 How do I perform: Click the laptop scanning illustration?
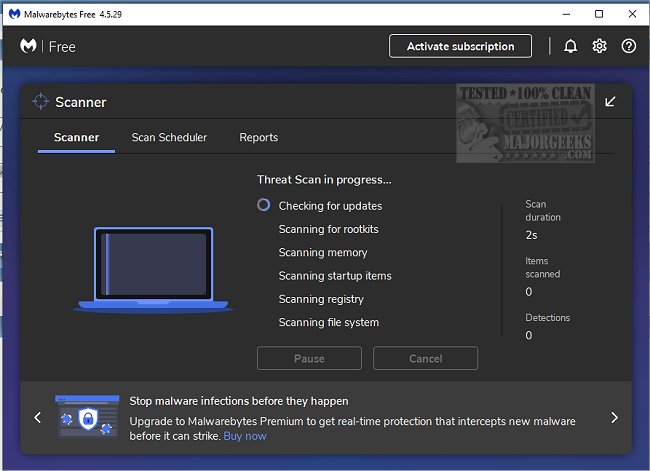153,269
